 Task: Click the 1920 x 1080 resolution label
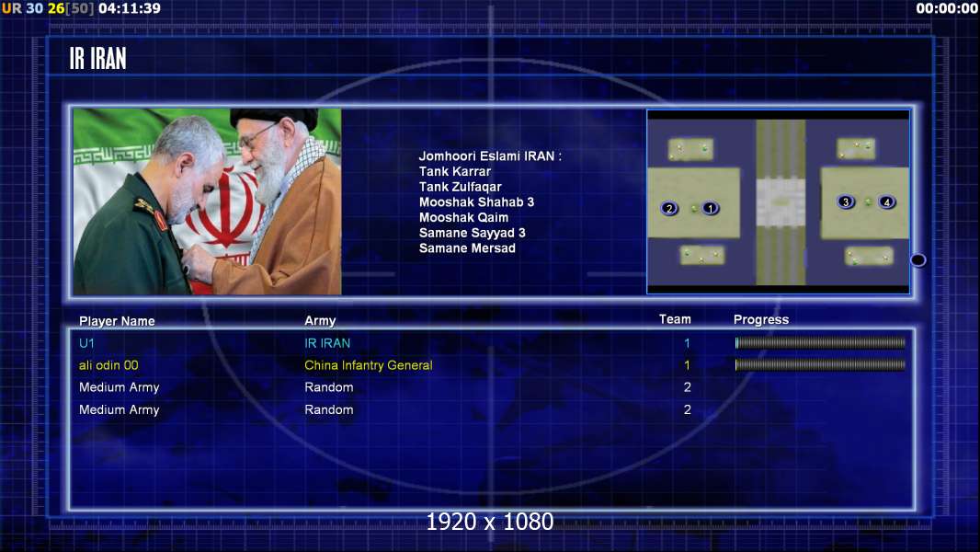click(490, 522)
